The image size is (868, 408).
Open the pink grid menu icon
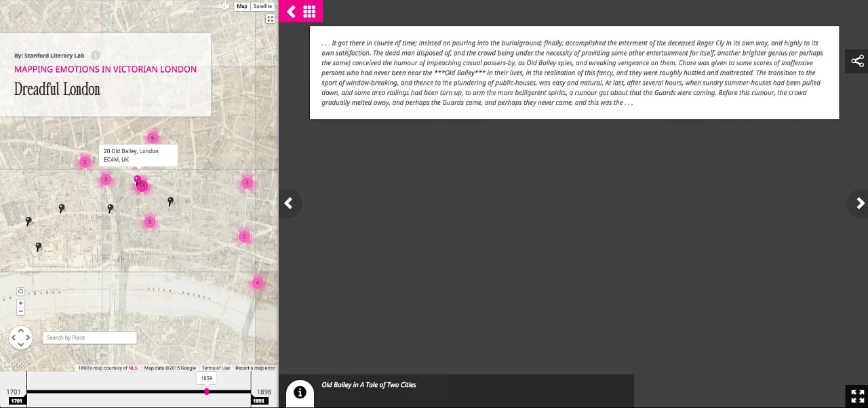(309, 12)
